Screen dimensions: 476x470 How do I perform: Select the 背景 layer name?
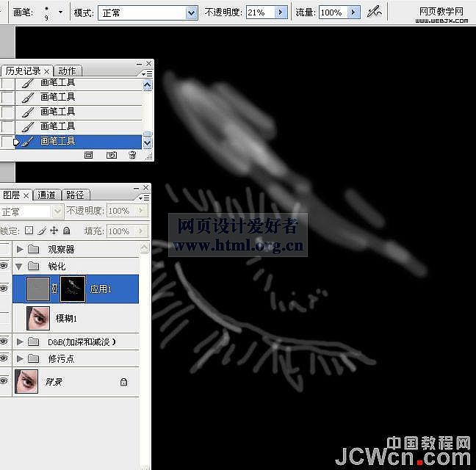tap(54, 382)
